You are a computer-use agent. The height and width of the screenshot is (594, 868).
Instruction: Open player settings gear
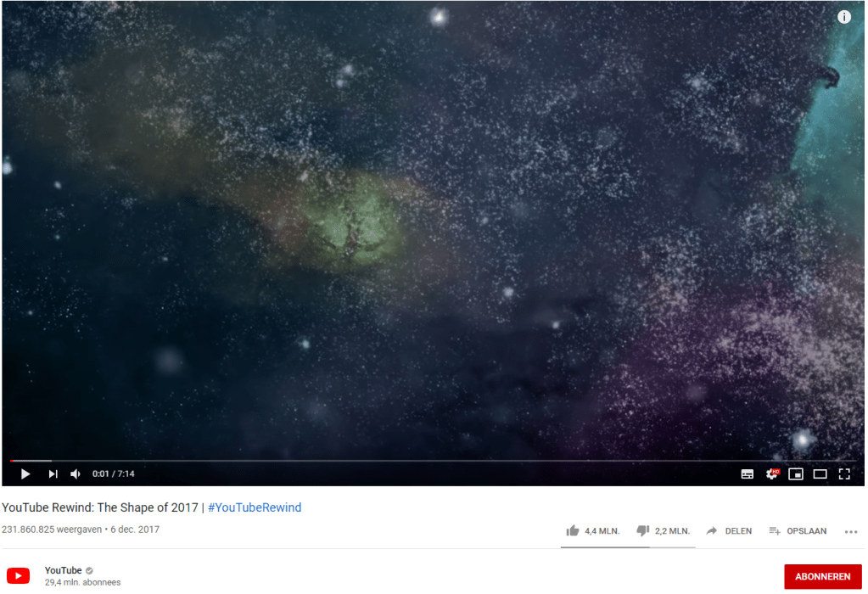click(x=771, y=474)
